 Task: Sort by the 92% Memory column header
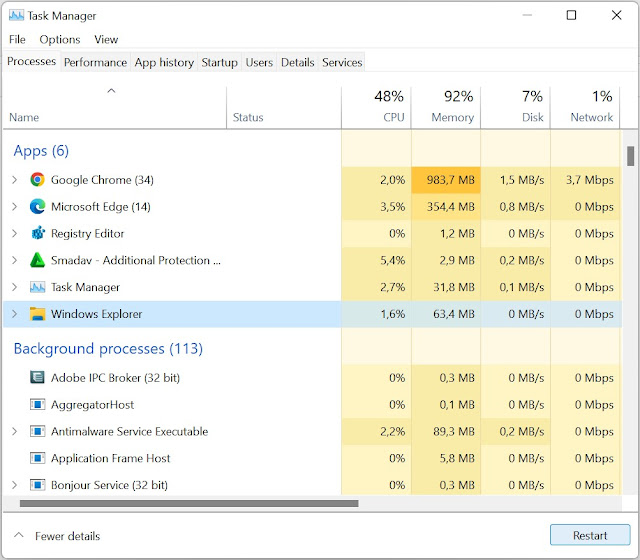click(446, 108)
